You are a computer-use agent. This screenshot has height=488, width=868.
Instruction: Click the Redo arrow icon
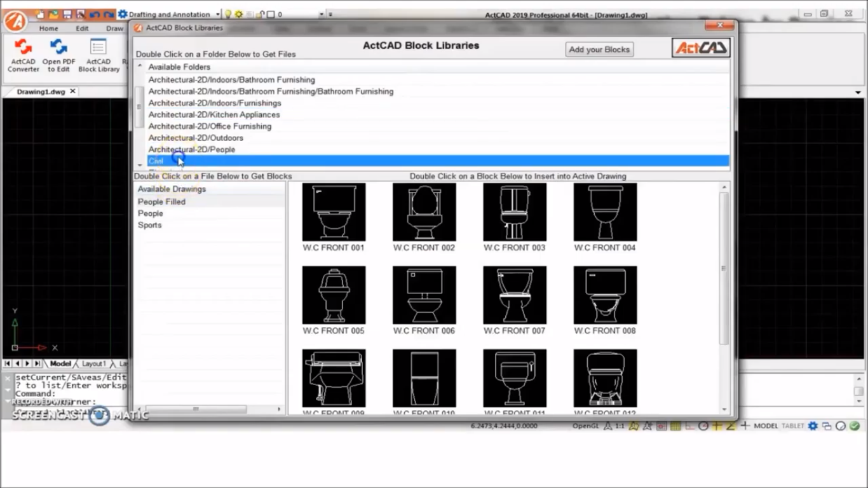[109, 14]
